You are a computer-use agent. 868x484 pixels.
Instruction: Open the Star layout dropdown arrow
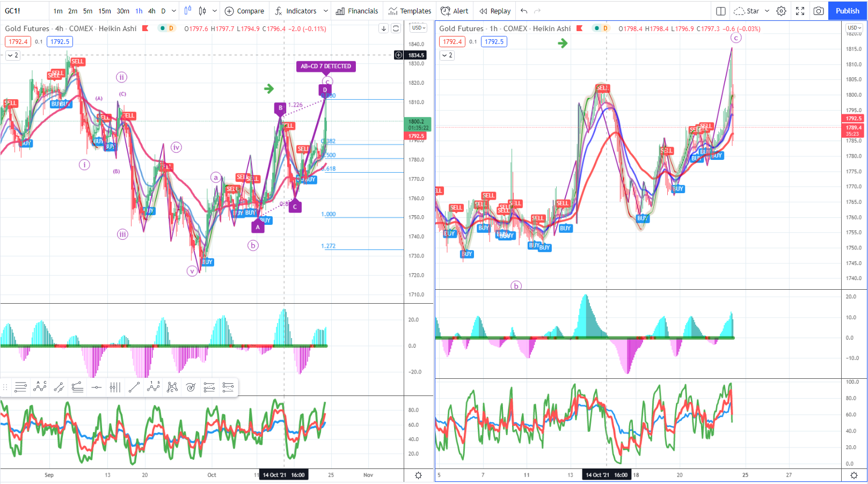point(767,11)
